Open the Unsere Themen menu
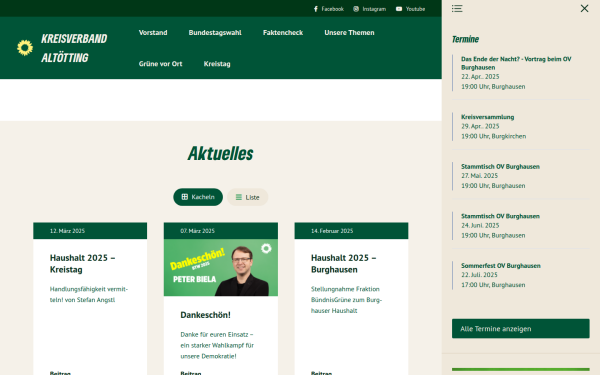Viewport: 600px width, 375px height. [x=349, y=33]
